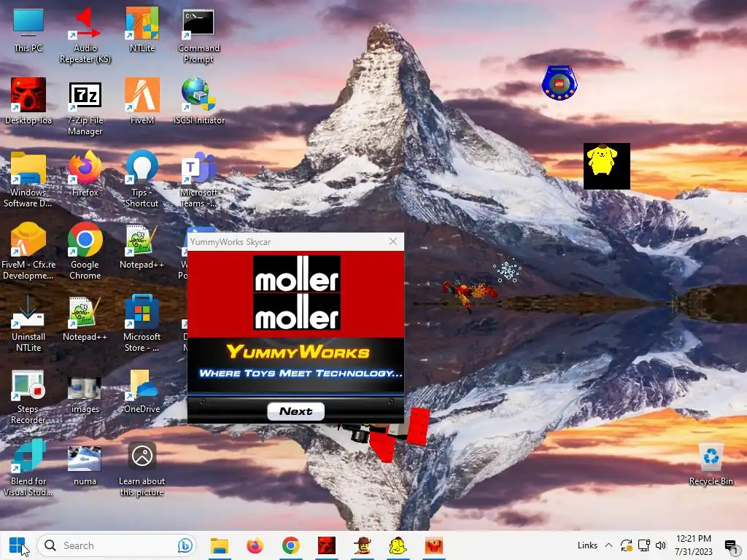The width and height of the screenshot is (747, 560).
Task: Select Tips - Shortcut icon
Action: click(142, 180)
